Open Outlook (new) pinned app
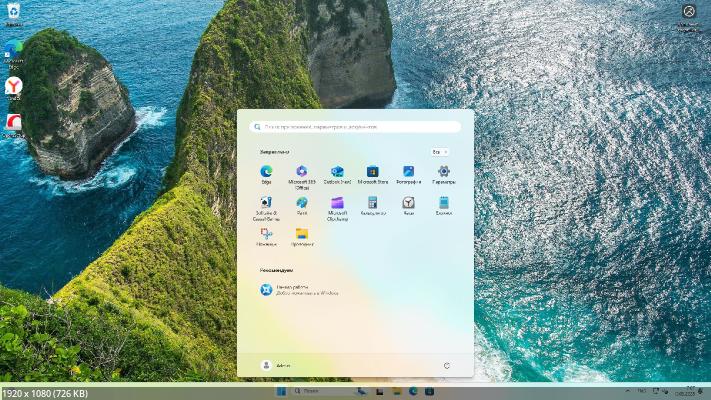711x400 pixels. [x=337, y=174]
